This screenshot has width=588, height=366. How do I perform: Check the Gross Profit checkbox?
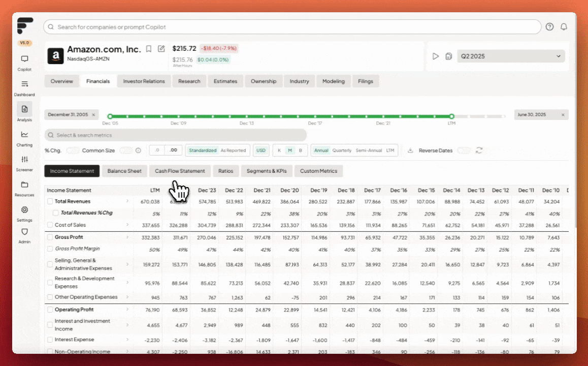[x=50, y=237]
